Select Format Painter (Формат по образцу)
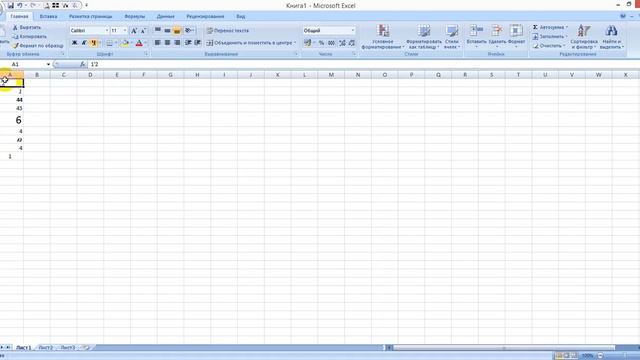 (x=38, y=46)
